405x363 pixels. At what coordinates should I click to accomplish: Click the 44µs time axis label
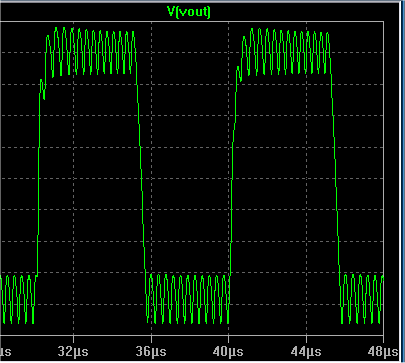click(x=306, y=351)
